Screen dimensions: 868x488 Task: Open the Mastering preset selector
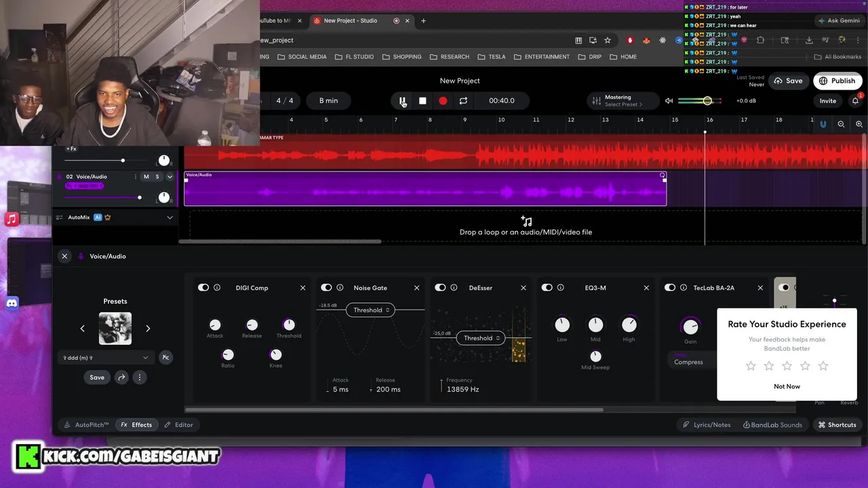[x=624, y=100]
